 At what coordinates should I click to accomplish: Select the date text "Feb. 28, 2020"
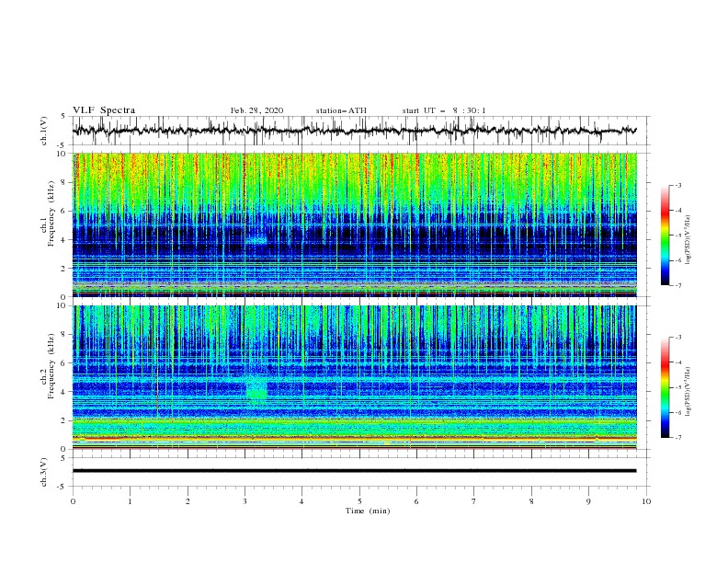(x=256, y=110)
